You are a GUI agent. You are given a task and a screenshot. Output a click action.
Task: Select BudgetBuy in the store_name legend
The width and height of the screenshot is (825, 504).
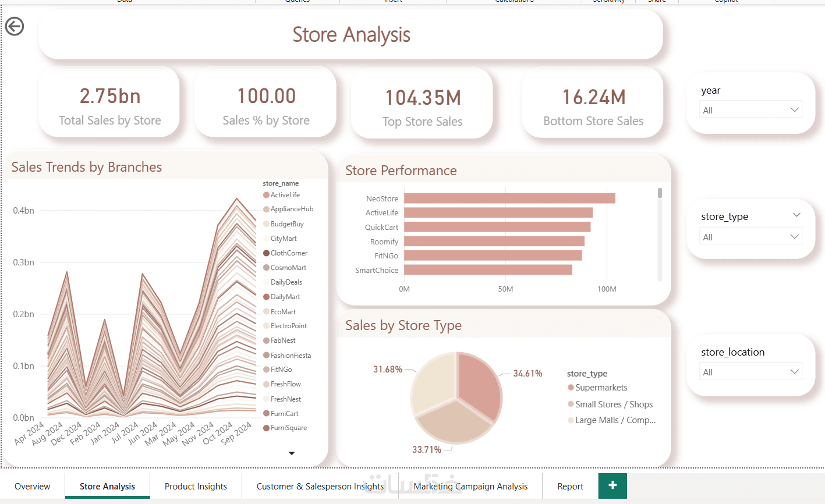tap(287, 224)
